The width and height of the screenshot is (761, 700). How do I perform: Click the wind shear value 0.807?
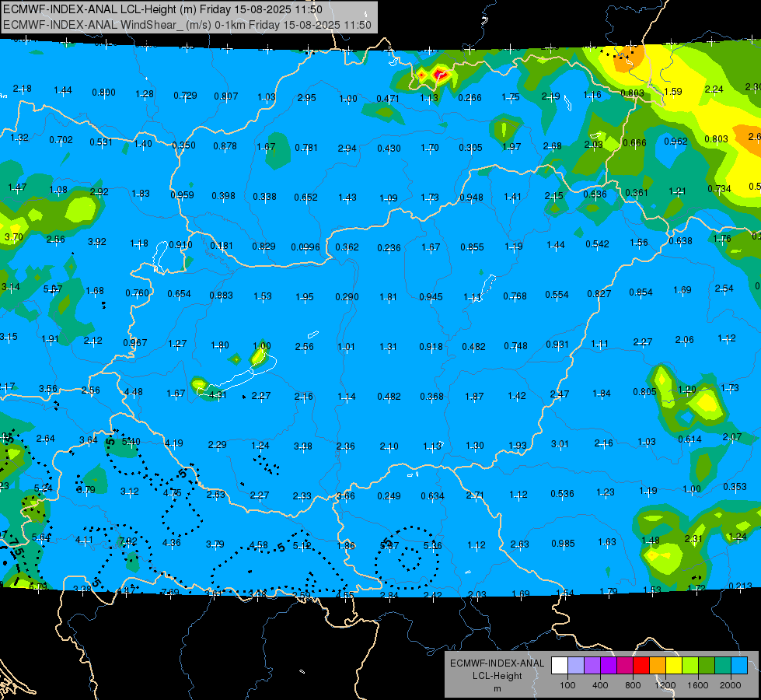pos(226,96)
